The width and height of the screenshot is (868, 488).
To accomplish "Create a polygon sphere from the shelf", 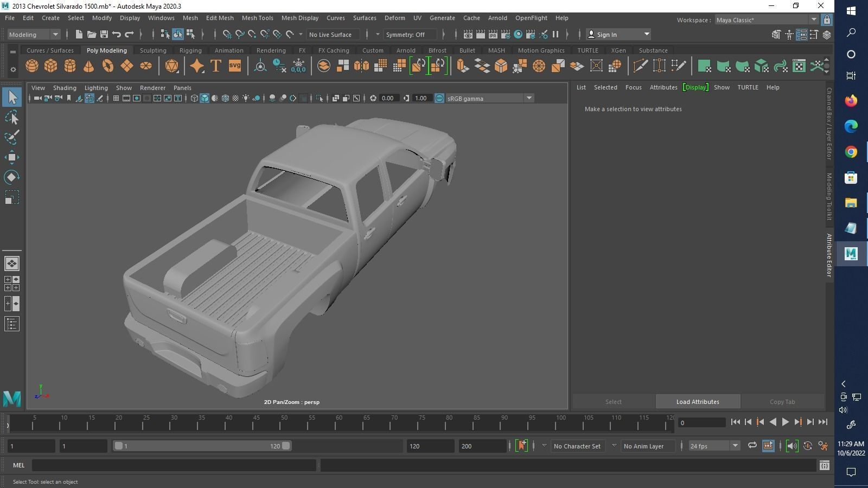I will pos(32,66).
